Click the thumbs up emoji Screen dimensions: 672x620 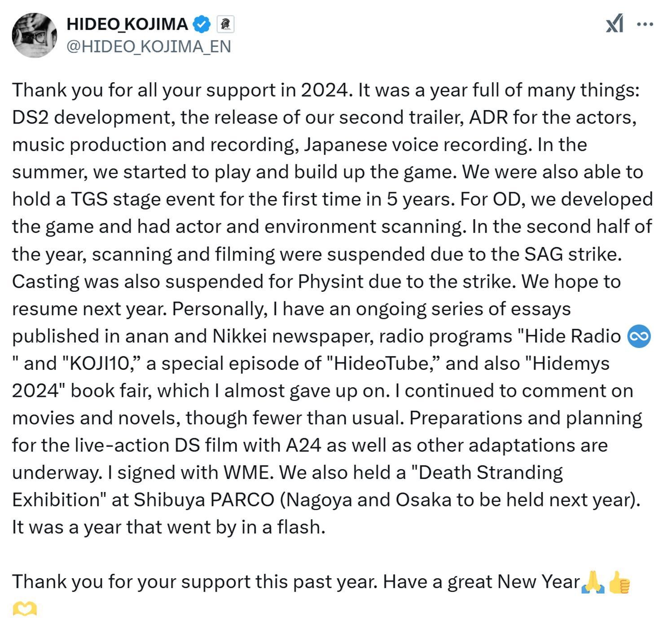tap(619, 582)
